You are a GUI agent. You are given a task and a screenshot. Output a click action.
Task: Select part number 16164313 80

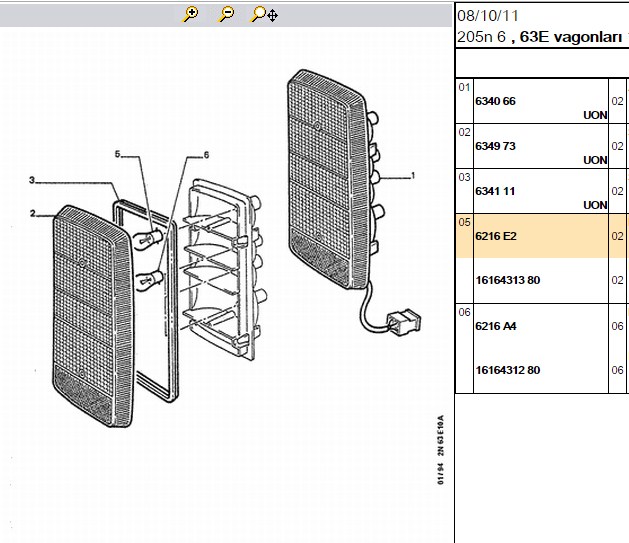coord(507,280)
